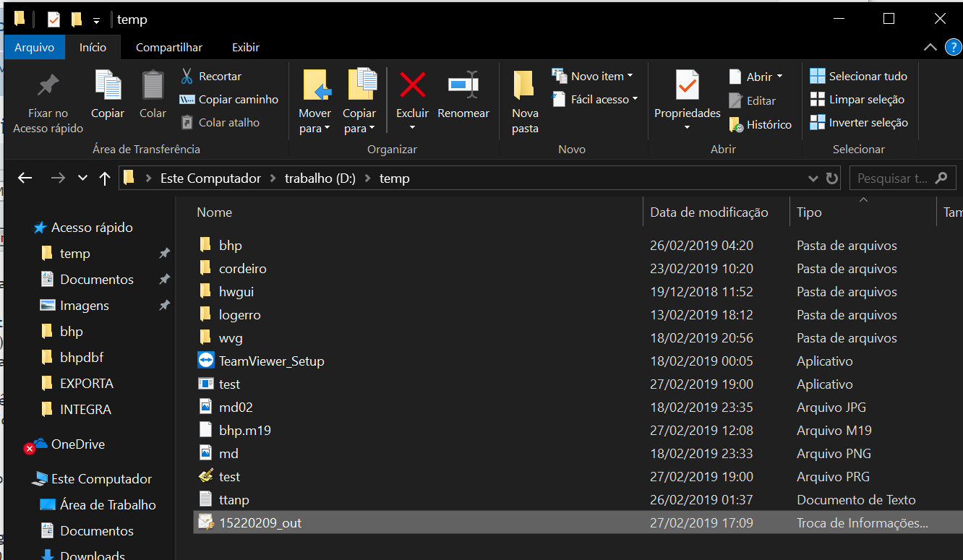
Task: Click Selecionar tudo button
Action: pos(859,76)
